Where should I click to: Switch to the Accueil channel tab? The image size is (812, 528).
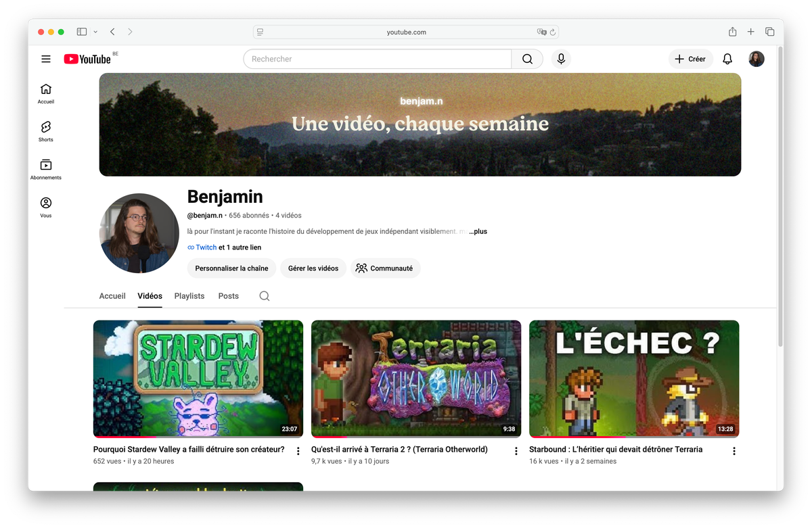click(x=112, y=296)
